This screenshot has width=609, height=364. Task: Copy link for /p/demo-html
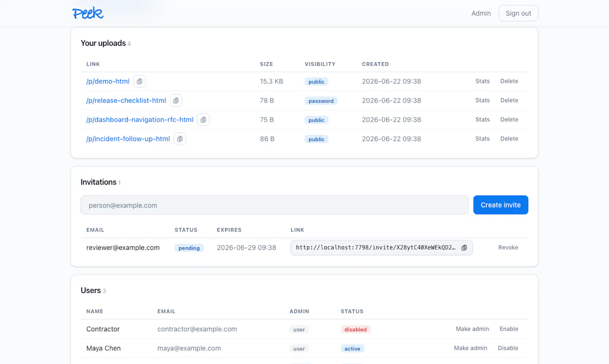tap(140, 81)
